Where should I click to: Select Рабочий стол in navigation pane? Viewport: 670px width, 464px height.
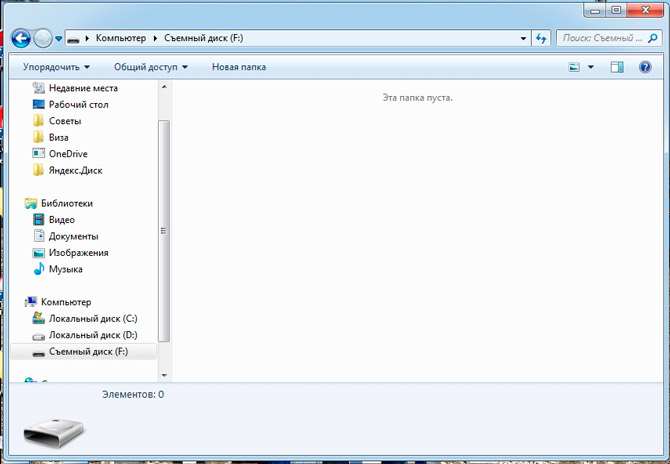79,105
